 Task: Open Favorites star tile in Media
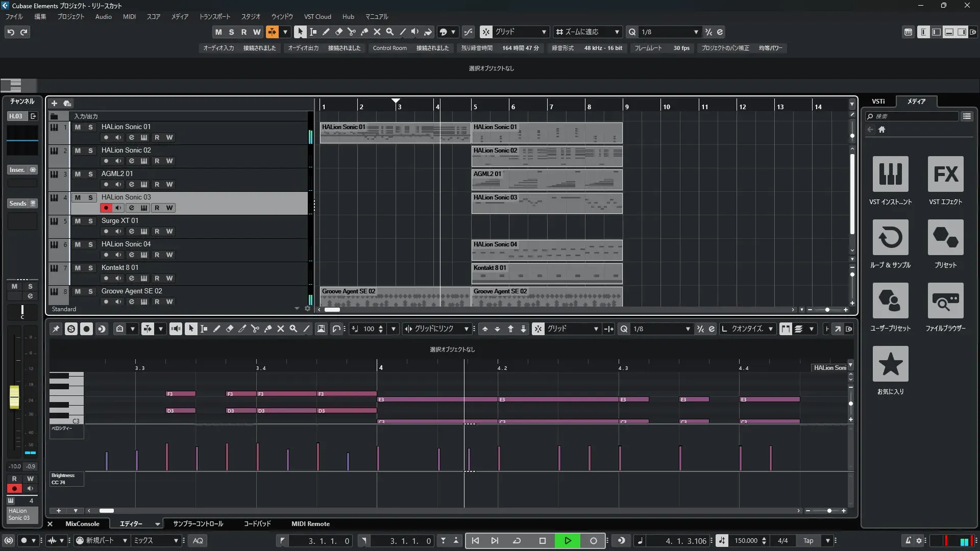[890, 364]
